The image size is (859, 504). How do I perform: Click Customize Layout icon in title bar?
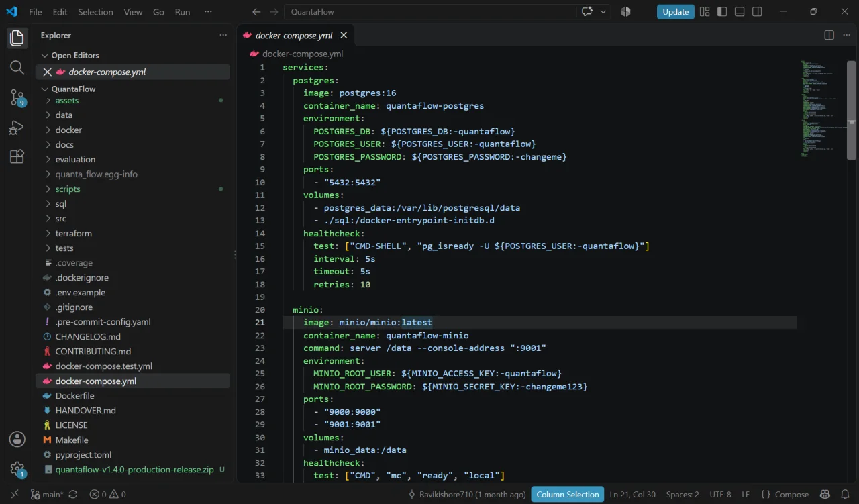[x=705, y=12]
